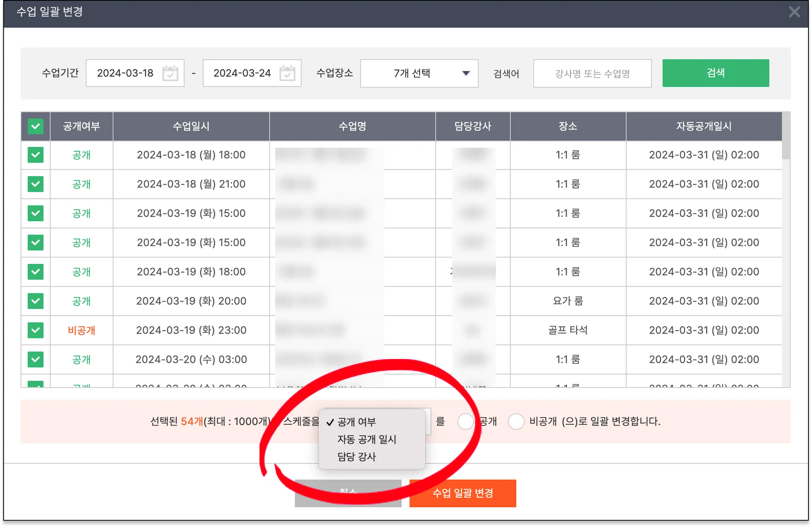Uncheck the 요가 룸 20:00 class row
812x527 pixels.
tap(36, 301)
